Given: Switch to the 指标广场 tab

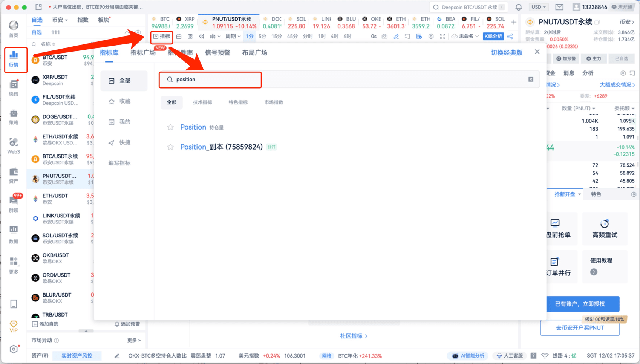Looking at the screenshot, I should (143, 53).
